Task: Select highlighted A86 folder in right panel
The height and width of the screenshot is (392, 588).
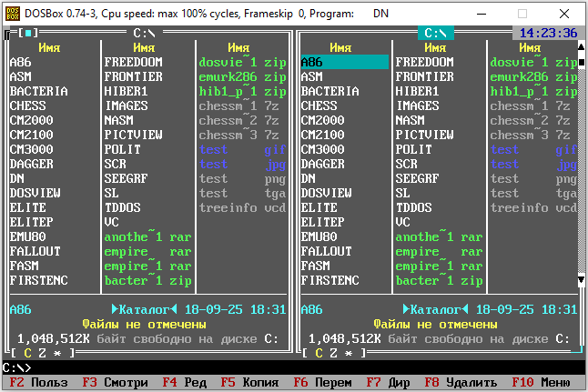Action: (x=345, y=62)
